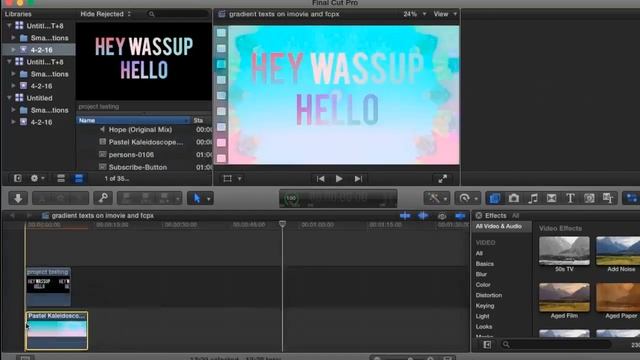
Task: Open the Photos browser camera icon
Action: click(x=513, y=198)
